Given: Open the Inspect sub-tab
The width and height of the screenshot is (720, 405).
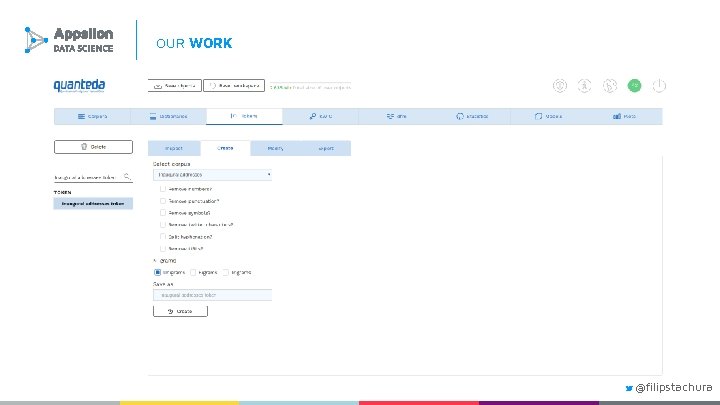Looking at the screenshot, I should (174, 148).
